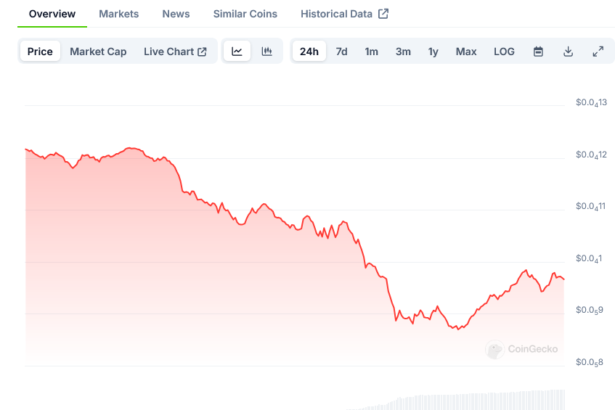615x410 pixels.
Task: Click the lowest point on price line
Action: point(458,329)
